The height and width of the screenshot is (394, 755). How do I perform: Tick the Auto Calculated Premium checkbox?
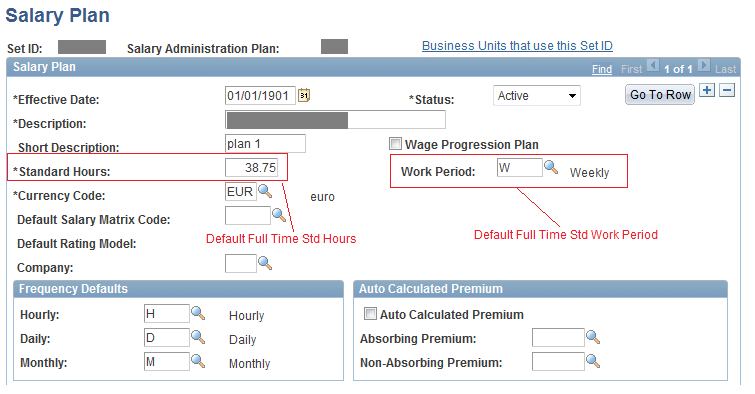pos(370,314)
